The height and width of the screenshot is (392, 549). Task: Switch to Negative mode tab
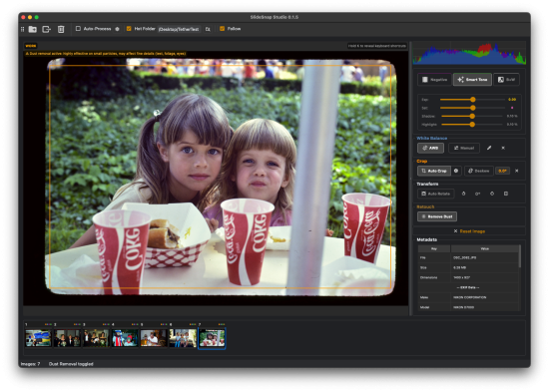[x=434, y=80]
